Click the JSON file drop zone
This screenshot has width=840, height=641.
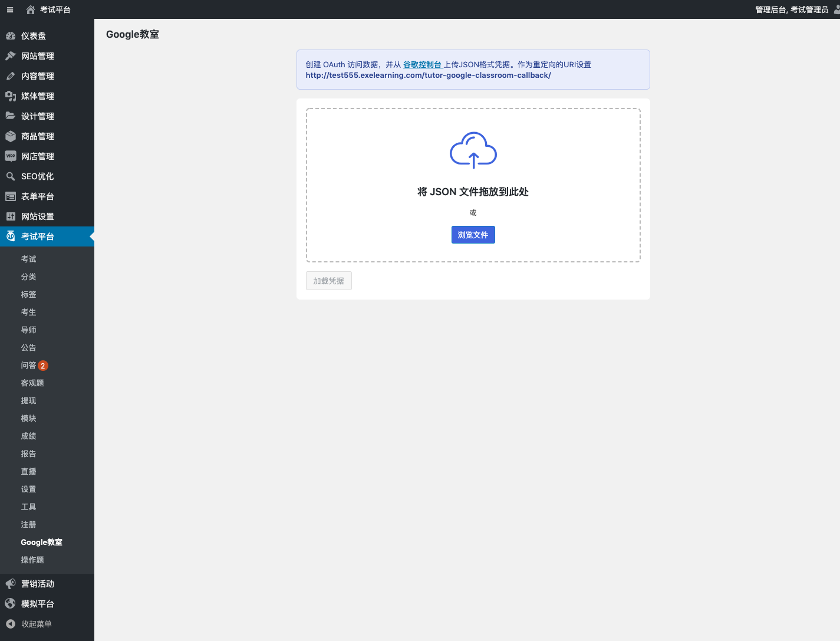(473, 185)
